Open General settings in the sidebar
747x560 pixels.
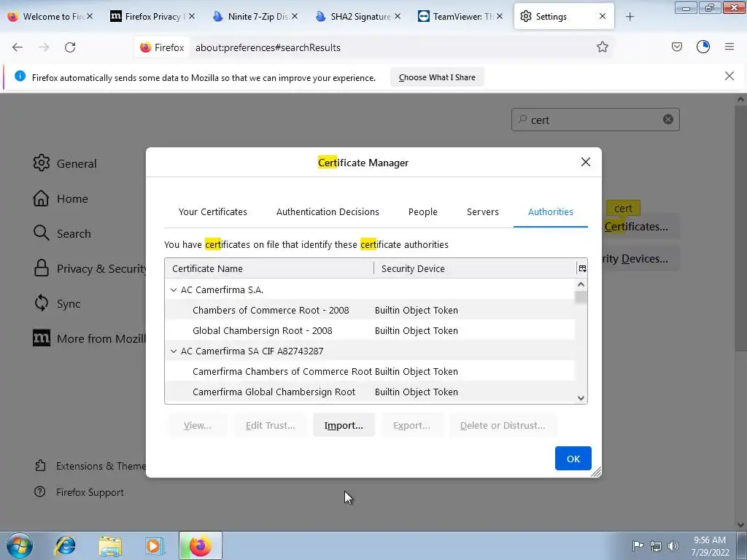65,163
